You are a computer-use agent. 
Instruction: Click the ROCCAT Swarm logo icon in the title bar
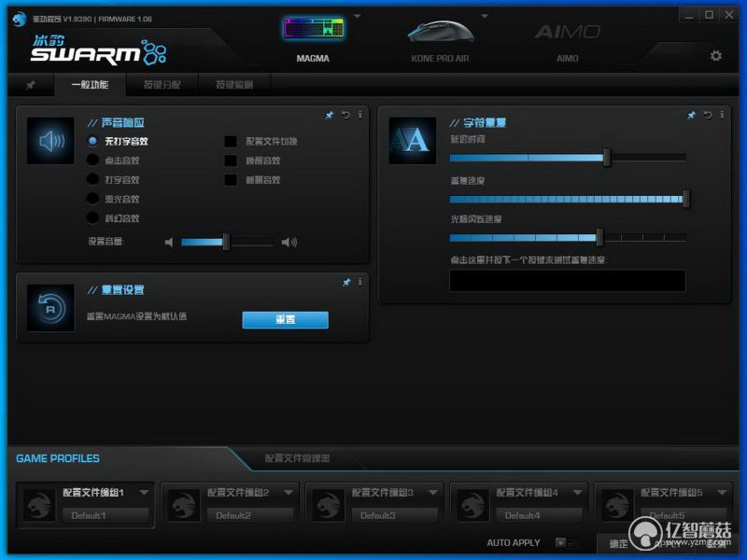point(20,19)
